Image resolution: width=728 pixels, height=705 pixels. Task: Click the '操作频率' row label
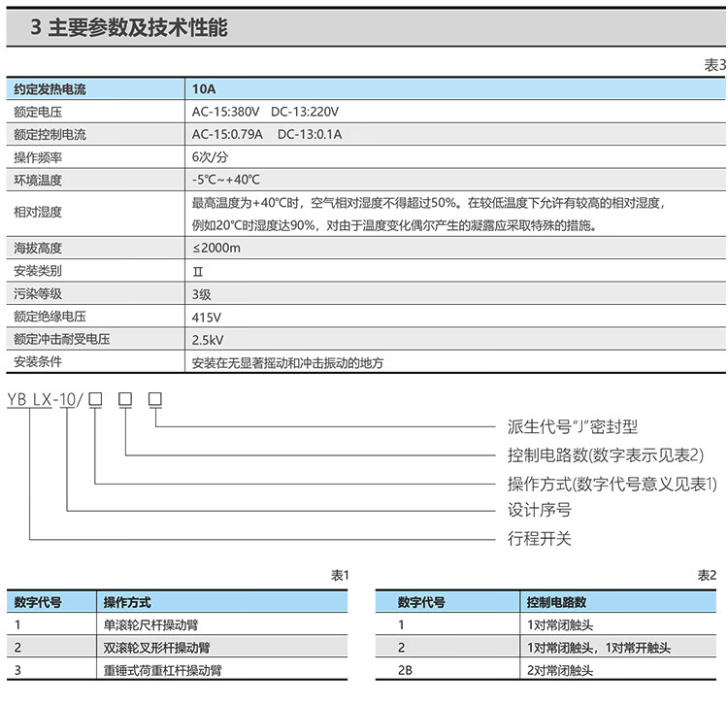[x=38, y=157]
